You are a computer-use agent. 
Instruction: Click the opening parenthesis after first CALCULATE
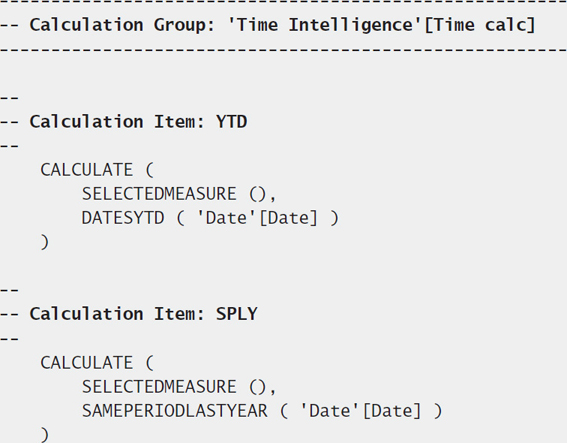tap(150, 170)
